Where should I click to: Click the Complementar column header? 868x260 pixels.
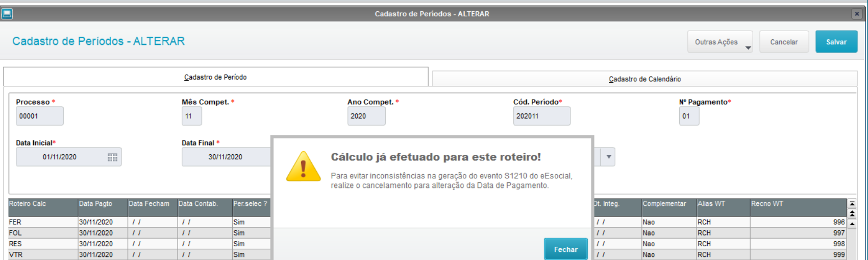tap(669, 207)
